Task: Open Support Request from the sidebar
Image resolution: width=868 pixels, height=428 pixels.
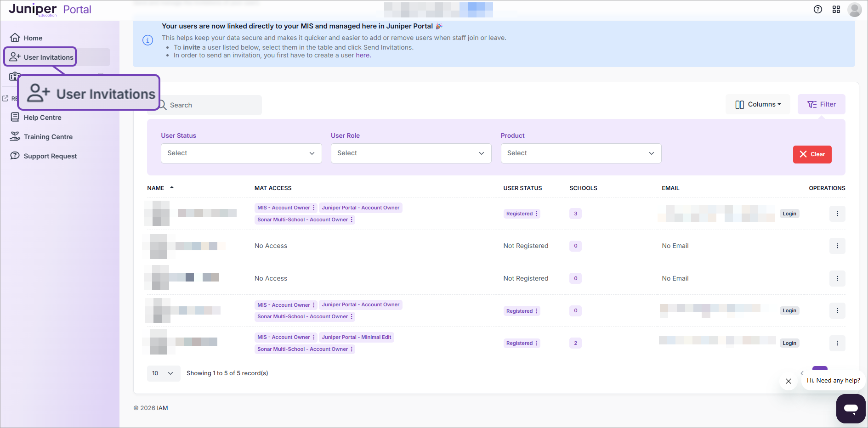Action: (x=44, y=156)
